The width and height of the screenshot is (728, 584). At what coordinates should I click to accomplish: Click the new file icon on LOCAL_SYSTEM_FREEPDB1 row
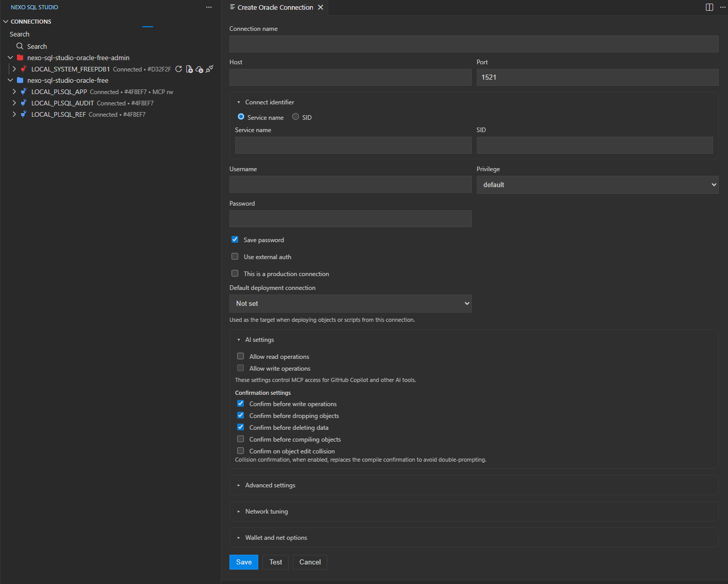(189, 69)
